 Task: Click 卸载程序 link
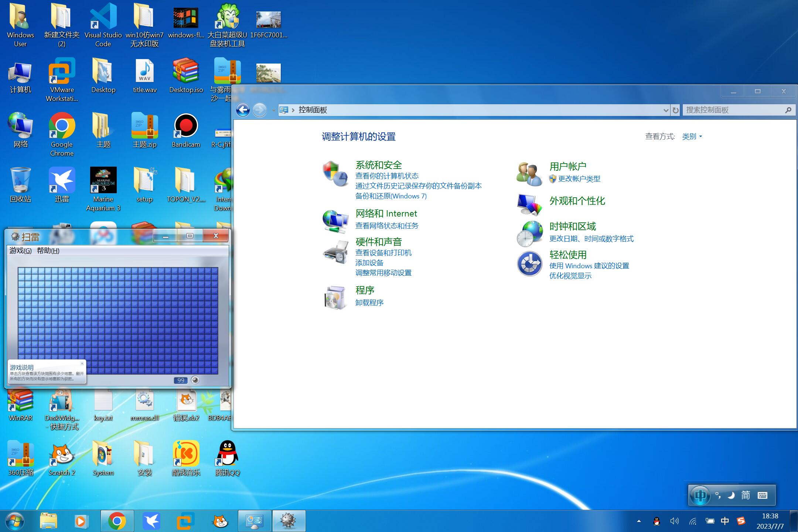coord(369,302)
